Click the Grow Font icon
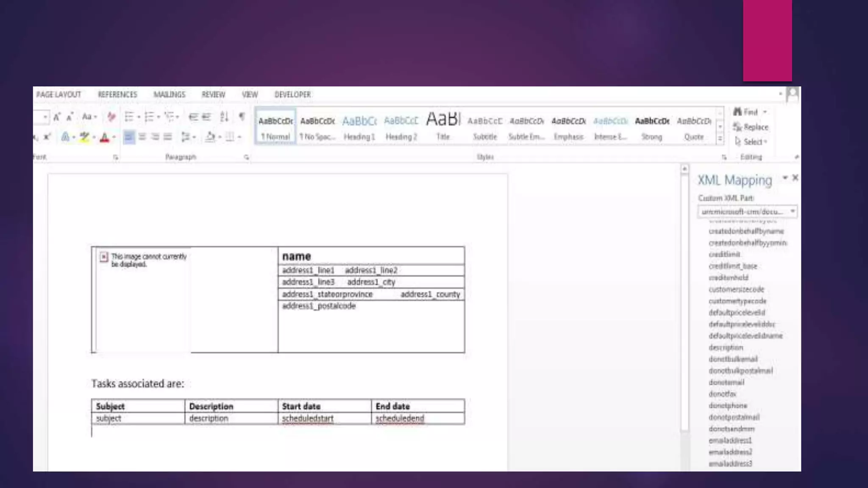This screenshot has width=868, height=488. click(57, 116)
